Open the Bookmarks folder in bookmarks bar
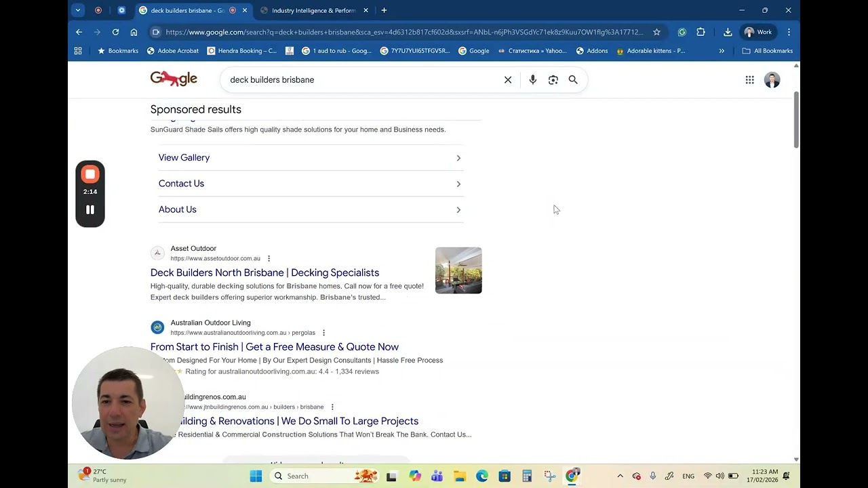The width and height of the screenshot is (868, 488). point(118,51)
